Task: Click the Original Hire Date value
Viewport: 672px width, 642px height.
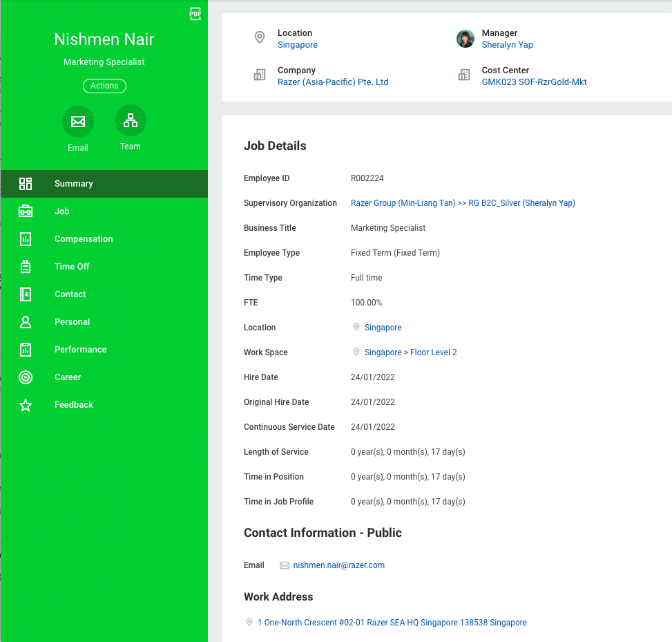Action: tap(373, 402)
